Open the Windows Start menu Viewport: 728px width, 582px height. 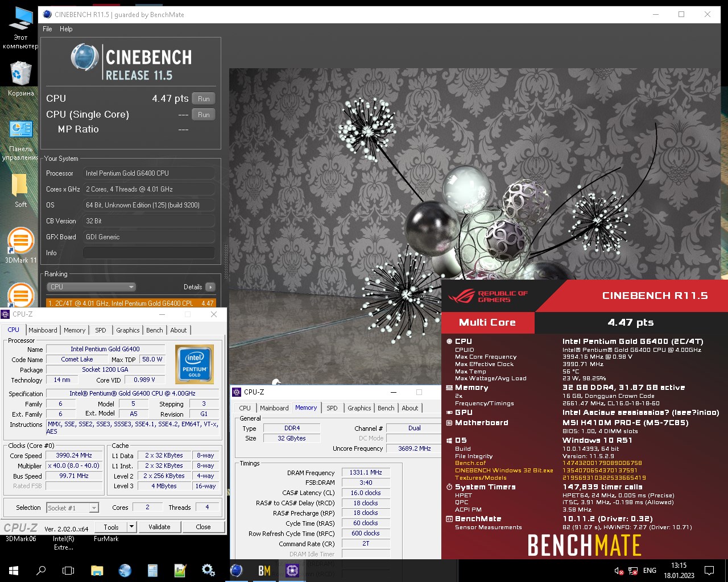[x=14, y=570]
